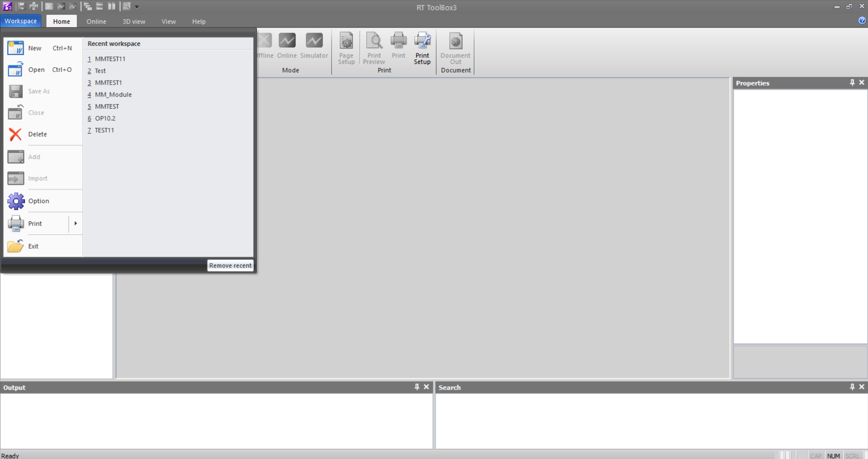The image size is (868, 459).
Task: Choose Close in the Workspace menu
Action: point(43,113)
